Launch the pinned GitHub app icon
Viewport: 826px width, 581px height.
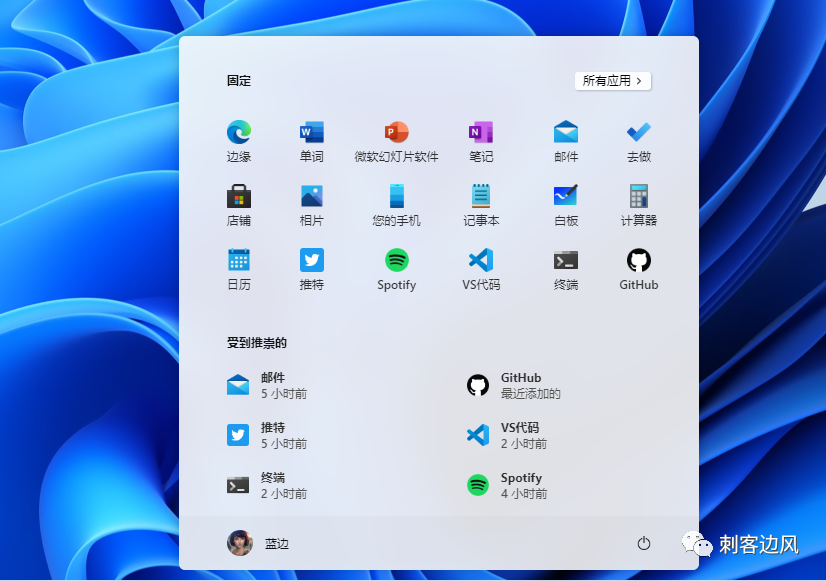[x=638, y=260]
